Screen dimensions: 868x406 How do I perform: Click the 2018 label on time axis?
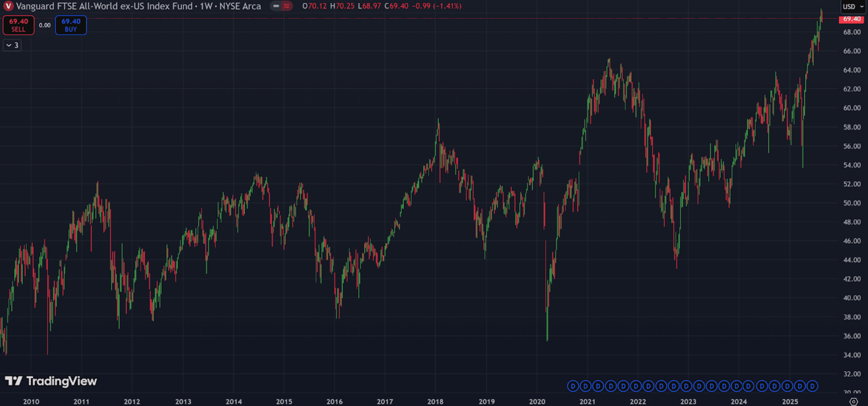click(435, 401)
